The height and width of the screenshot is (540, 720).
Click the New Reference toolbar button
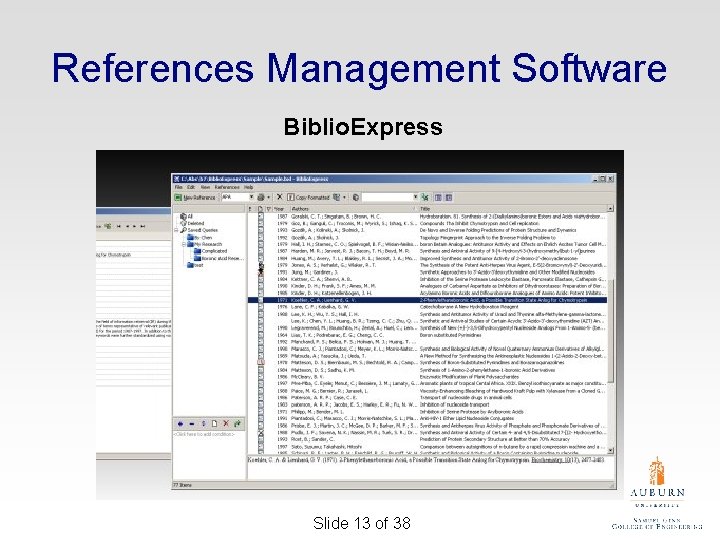click(x=195, y=197)
